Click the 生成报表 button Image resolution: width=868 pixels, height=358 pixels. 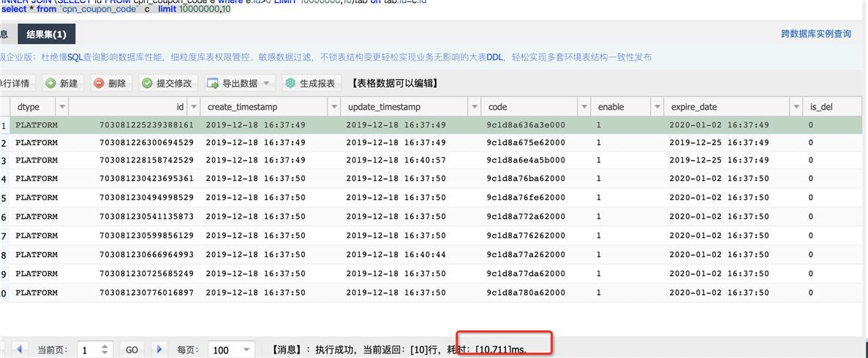pos(311,83)
